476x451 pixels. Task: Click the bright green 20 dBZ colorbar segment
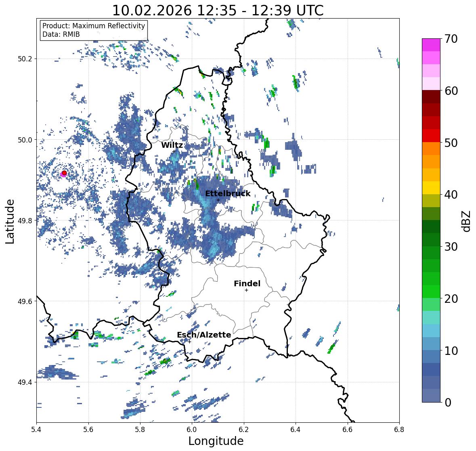point(431,292)
